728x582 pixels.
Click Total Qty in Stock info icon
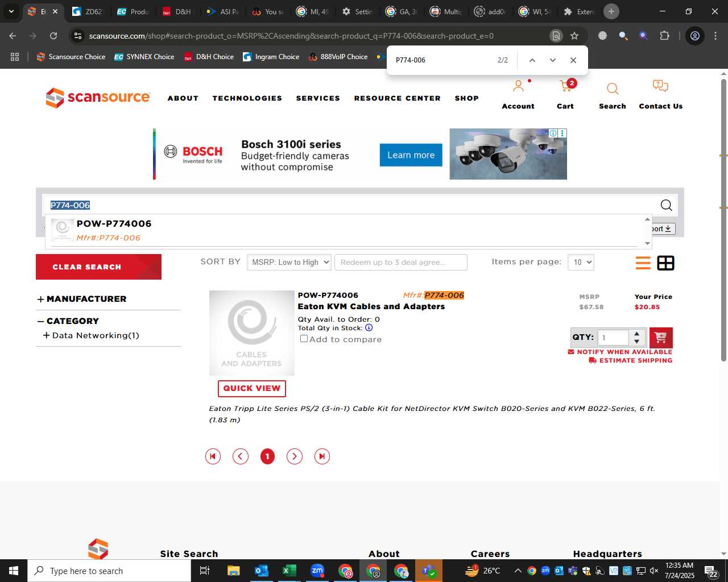[x=369, y=328]
